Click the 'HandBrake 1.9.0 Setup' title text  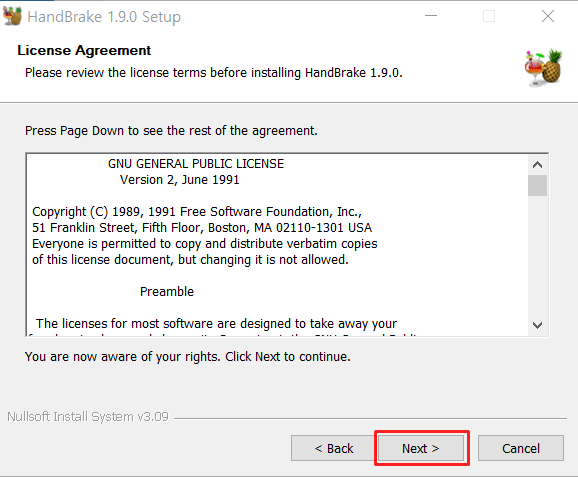click(104, 17)
